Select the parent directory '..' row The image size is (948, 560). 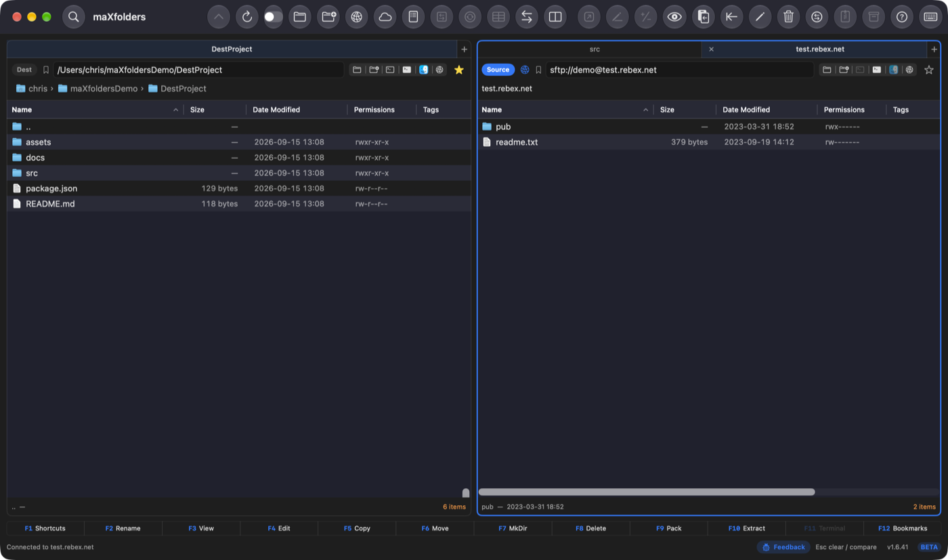point(239,127)
